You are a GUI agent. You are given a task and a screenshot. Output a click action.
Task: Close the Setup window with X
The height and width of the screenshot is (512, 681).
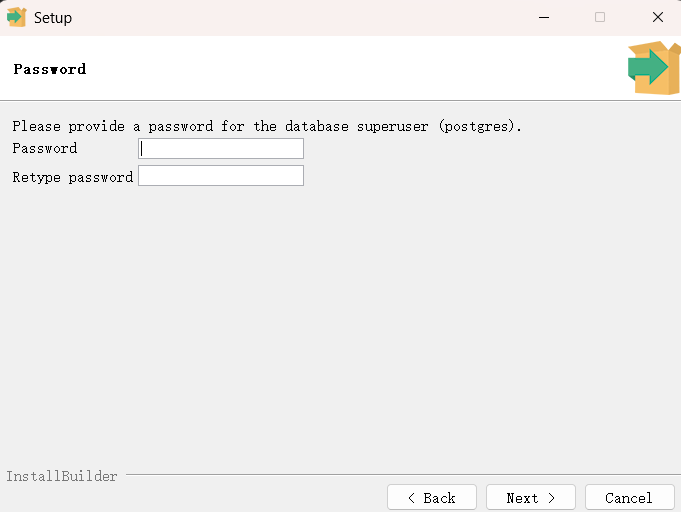(x=658, y=17)
